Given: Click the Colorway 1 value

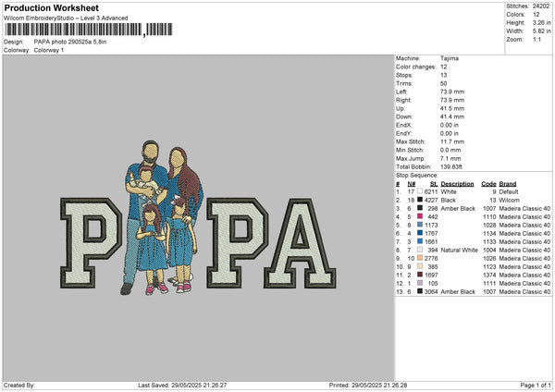Looking at the screenshot, I should point(49,50).
